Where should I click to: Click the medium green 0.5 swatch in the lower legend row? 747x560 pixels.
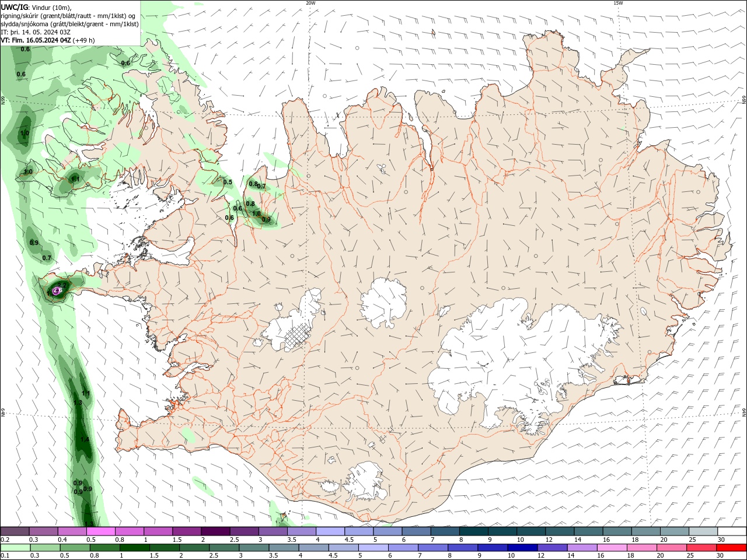pyautogui.click(x=75, y=548)
